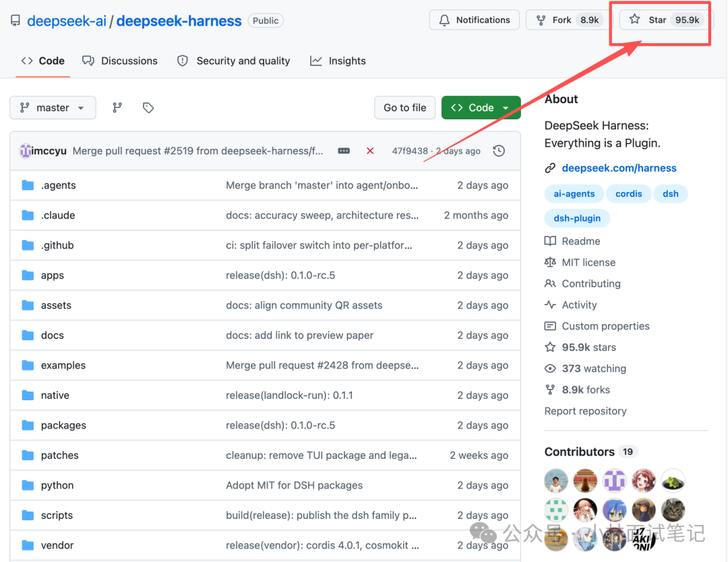The height and width of the screenshot is (562, 728).
Task: Open the scripts folder
Action: tap(57, 515)
